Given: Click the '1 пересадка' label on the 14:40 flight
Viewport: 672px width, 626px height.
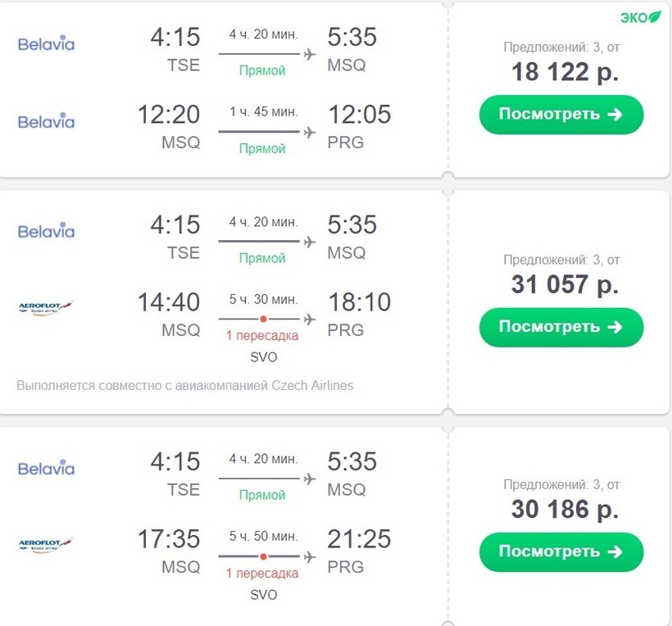Looking at the screenshot, I should point(262,336).
